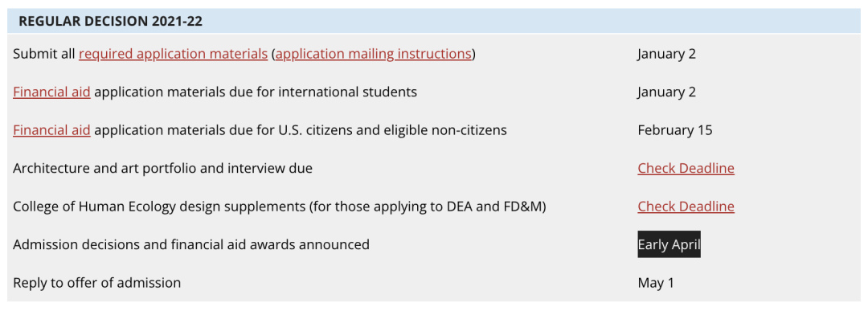This screenshot has height=311, width=868.
Task: Check Deadline for Human Ecology design supplements
Action: tap(686, 207)
